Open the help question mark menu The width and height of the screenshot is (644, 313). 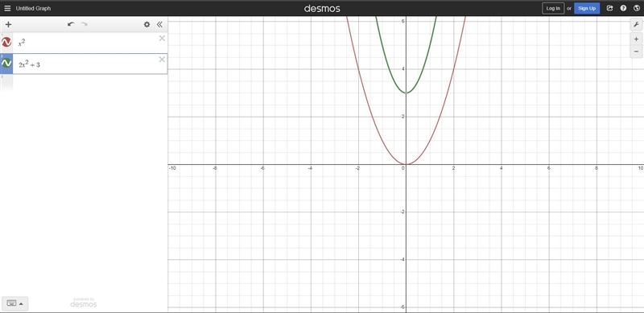(623, 8)
